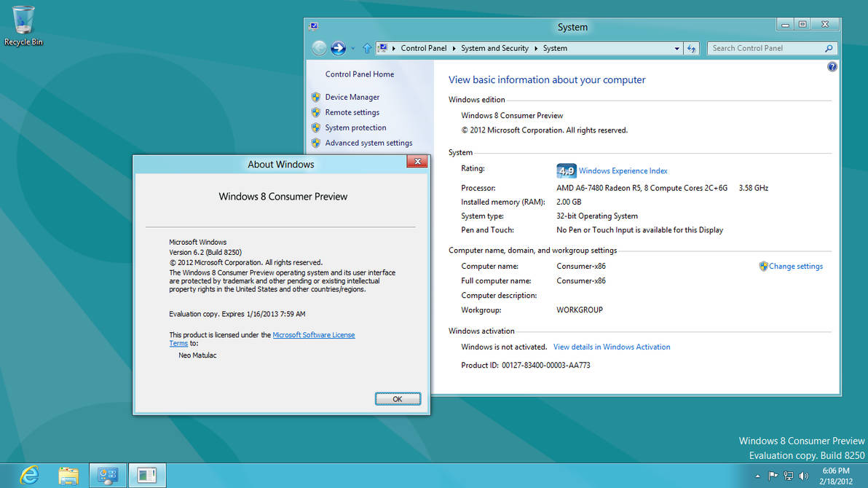Open Control Panel Home link

[360, 74]
